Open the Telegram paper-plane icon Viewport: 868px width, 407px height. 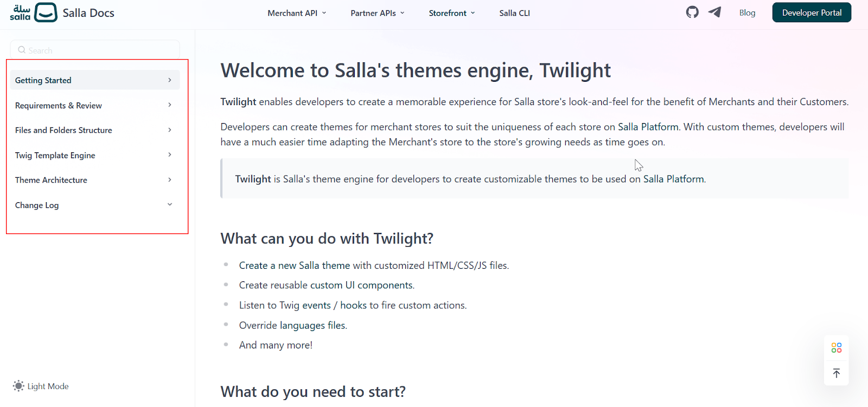pos(715,12)
